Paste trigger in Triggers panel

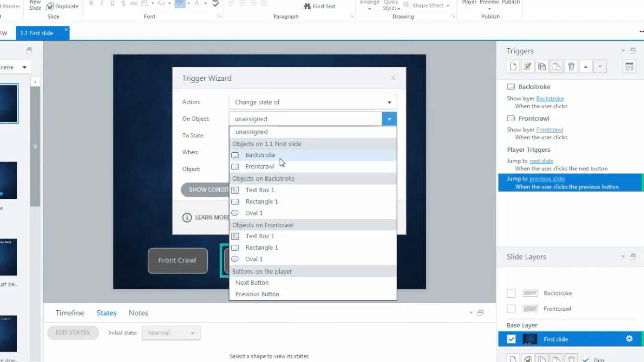(x=556, y=66)
